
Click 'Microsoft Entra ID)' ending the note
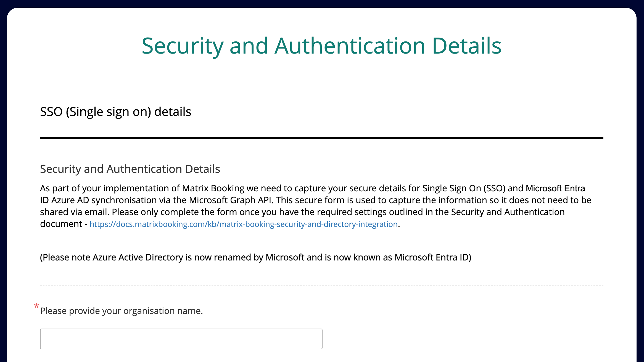[x=433, y=257]
